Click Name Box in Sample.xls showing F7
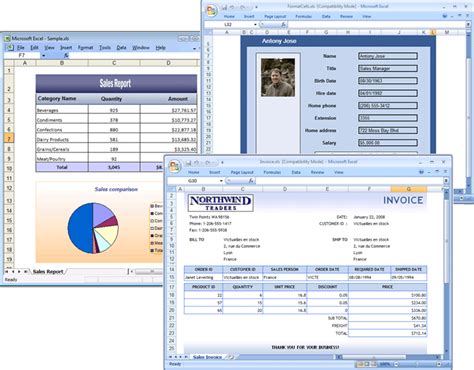 [x=22, y=55]
